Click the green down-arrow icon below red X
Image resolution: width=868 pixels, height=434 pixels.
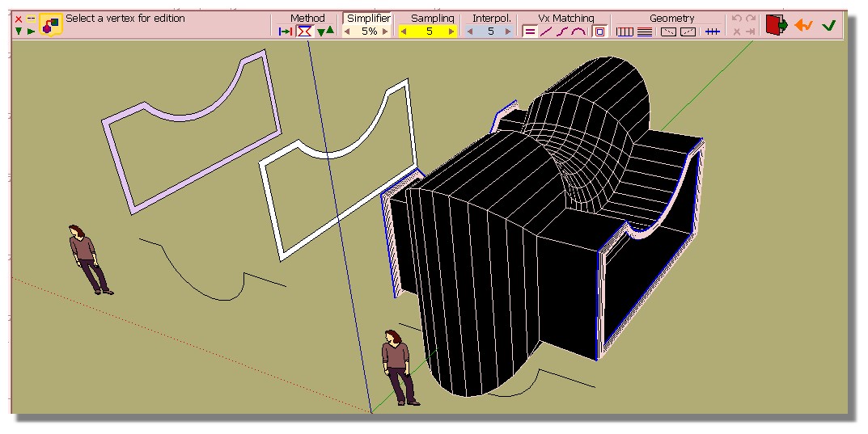[x=19, y=31]
